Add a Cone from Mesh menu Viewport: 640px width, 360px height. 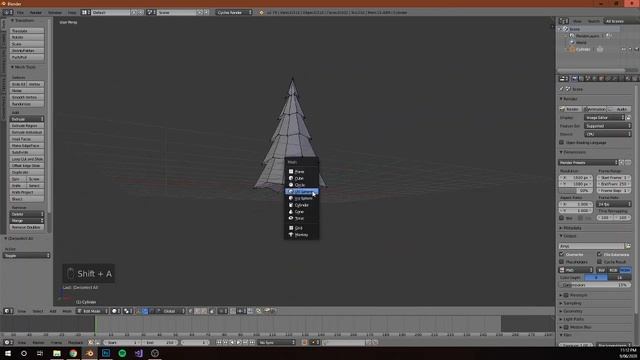(302, 212)
